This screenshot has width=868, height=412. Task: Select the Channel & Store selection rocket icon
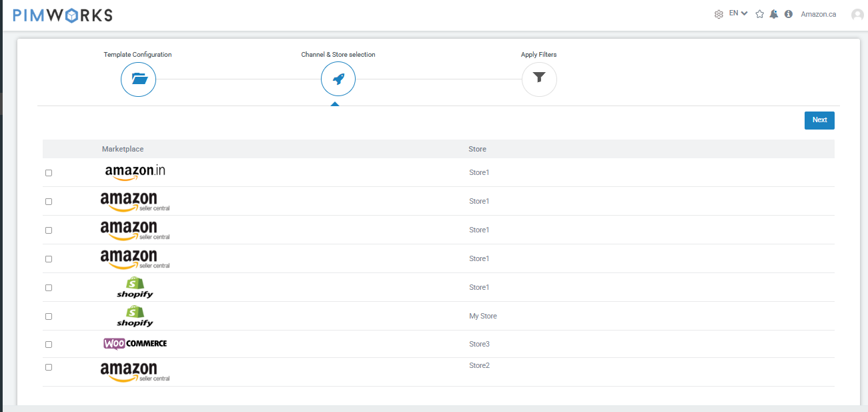(338, 79)
